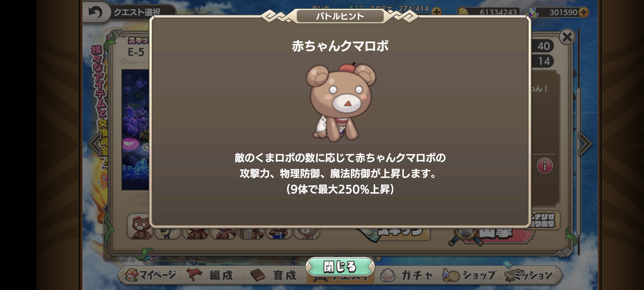644x290 pixels.
Task: Close the battle hint dialog with 閉じる
Action: pos(340,267)
